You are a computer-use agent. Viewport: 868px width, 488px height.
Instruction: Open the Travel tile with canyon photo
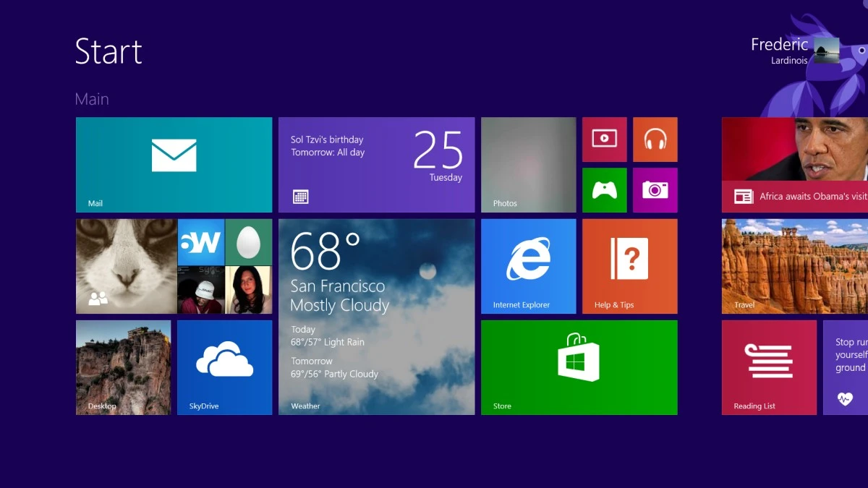(794, 266)
